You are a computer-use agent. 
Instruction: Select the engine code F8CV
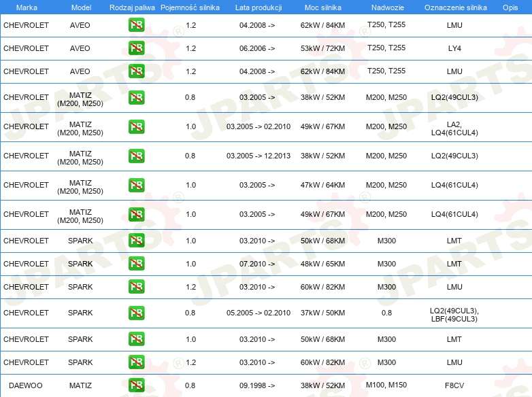click(454, 385)
